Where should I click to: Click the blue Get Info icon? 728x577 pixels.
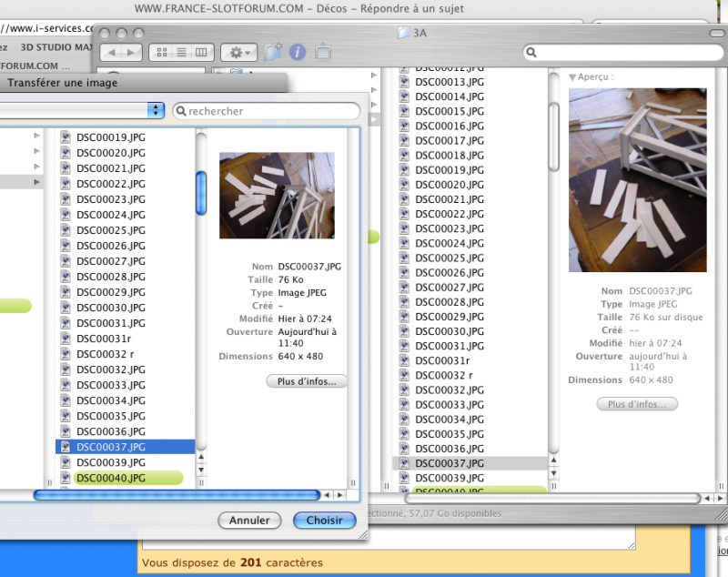pyautogui.click(x=297, y=53)
